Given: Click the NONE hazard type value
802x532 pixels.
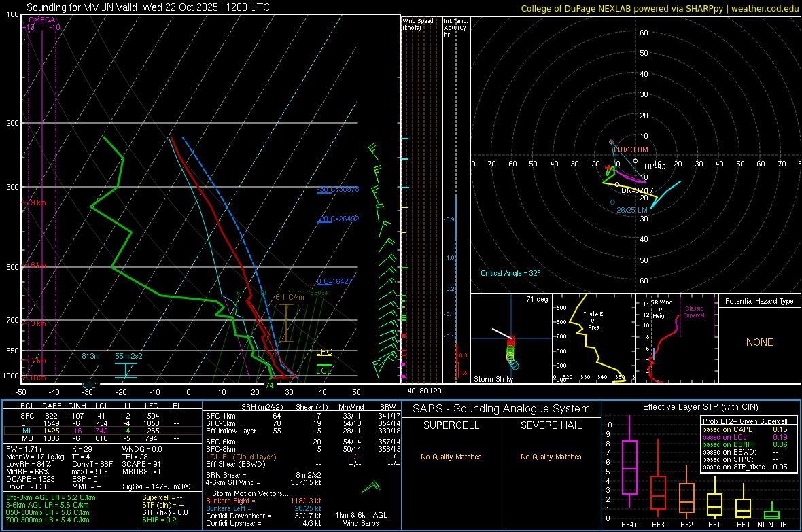Looking at the screenshot, I should point(759,342).
